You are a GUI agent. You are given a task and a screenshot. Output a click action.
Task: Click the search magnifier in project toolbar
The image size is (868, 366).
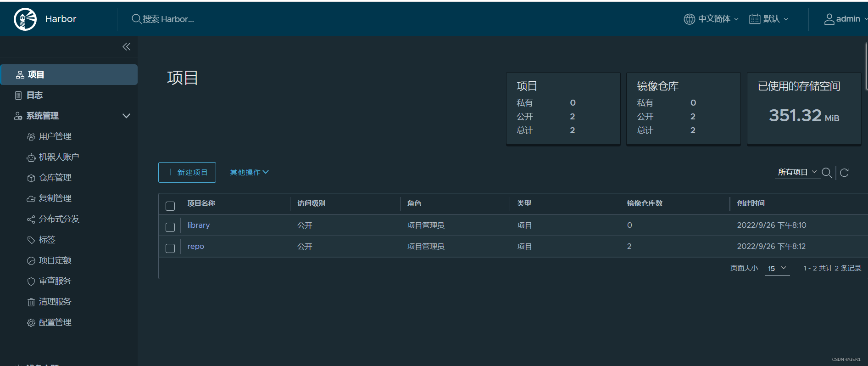click(x=827, y=173)
